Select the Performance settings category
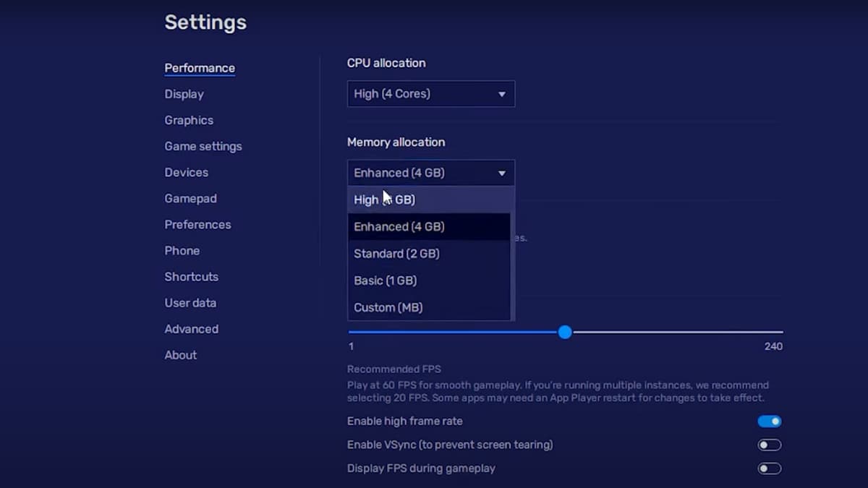868x488 pixels. pos(200,68)
